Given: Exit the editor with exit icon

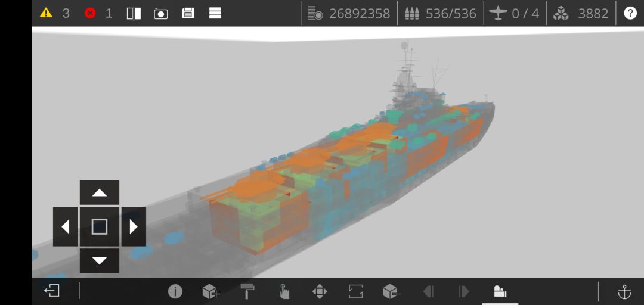Looking at the screenshot, I should (52, 291).
